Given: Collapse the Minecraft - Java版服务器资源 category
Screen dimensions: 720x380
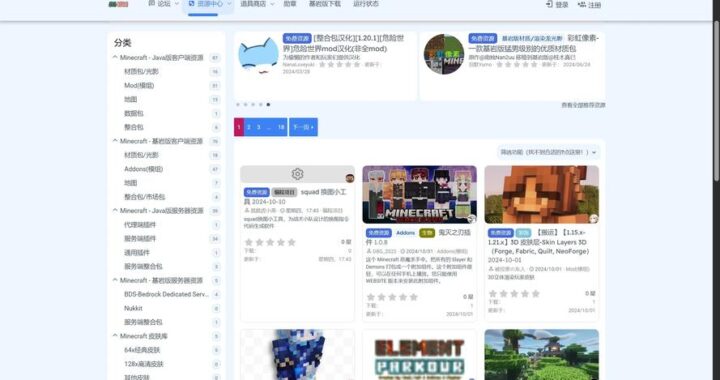Looking at the screenshot, I should coord(115,211).
